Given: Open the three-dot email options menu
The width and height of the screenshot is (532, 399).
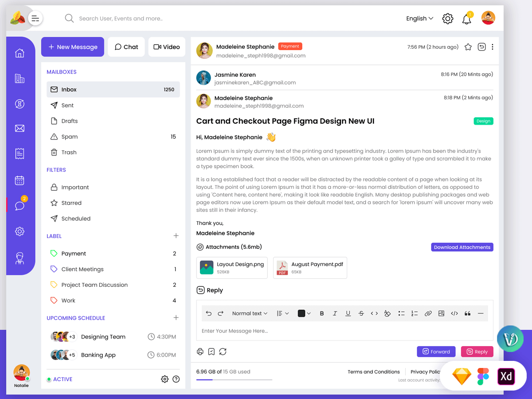Looking at the screenshot, I should 493,47.
